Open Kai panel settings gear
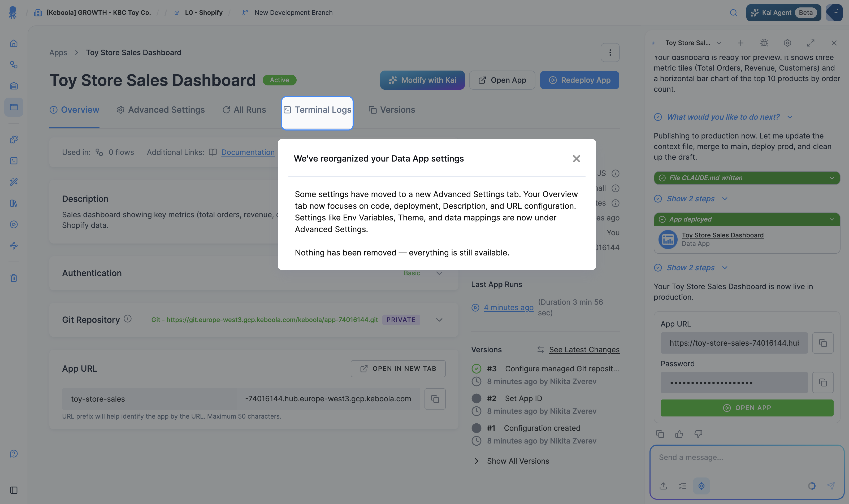The width and height of the screenshot is (849, 504). (787, 43)
